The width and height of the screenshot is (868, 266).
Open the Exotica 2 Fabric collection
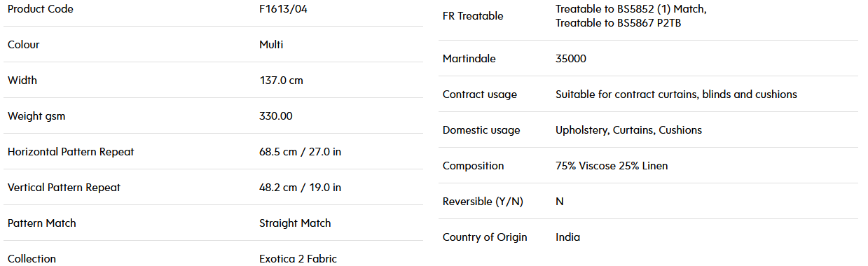click(298, 259)
